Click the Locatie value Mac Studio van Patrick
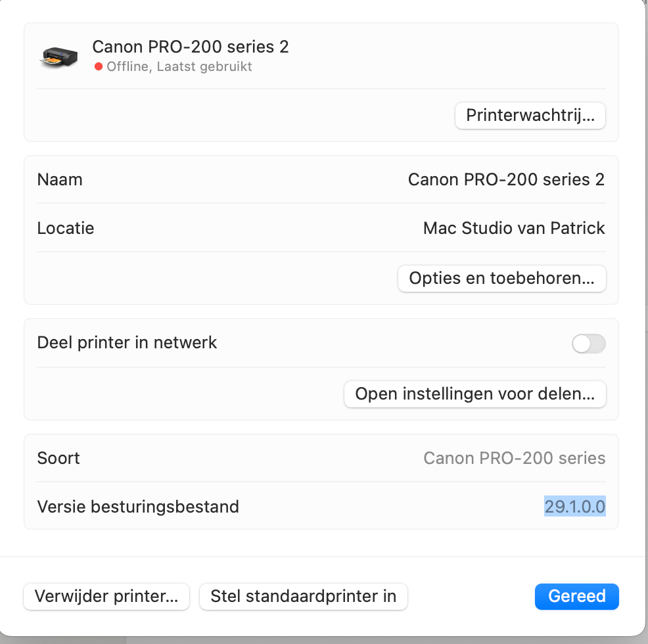Viewport: 648px width, 644px height. coord(514,228)
